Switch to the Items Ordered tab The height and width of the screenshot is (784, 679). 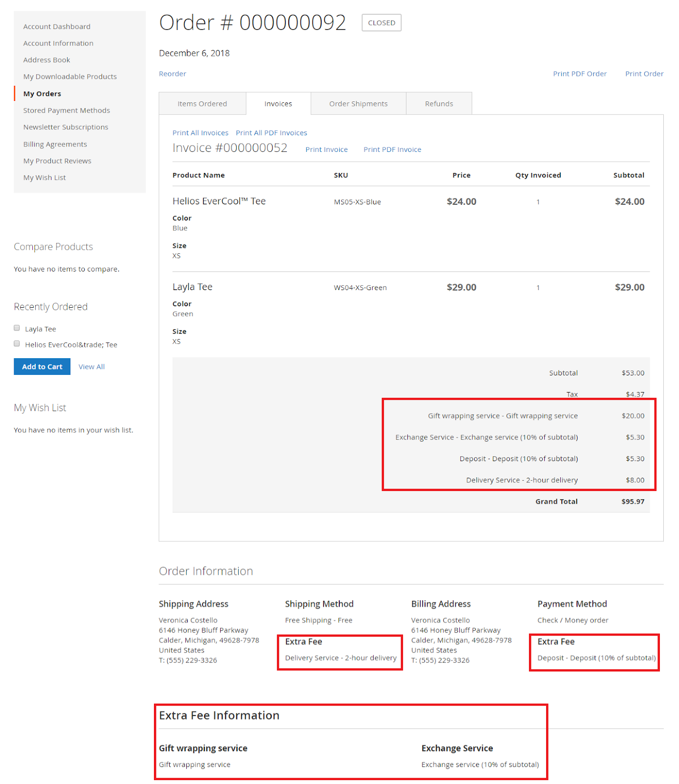(x=202, y=104)
